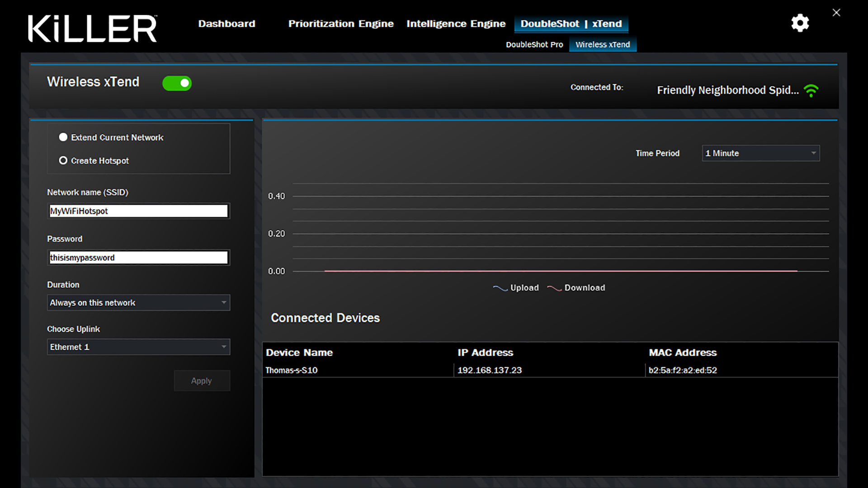Click the Network name SSID field
868x488 pixels.
click(138, 211)
